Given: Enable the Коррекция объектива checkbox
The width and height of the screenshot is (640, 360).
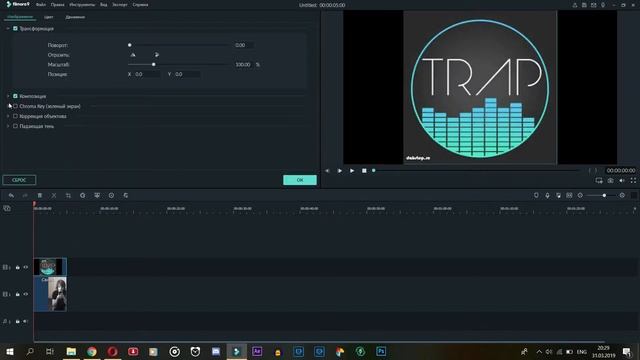Looking at the screenshot, I should tap(15, 116).
